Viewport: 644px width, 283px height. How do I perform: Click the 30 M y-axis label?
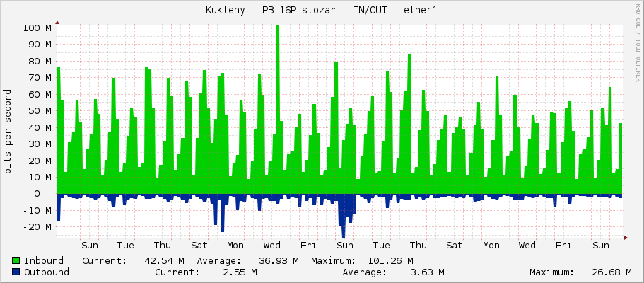pyautogui.click(x=40, y=144)
